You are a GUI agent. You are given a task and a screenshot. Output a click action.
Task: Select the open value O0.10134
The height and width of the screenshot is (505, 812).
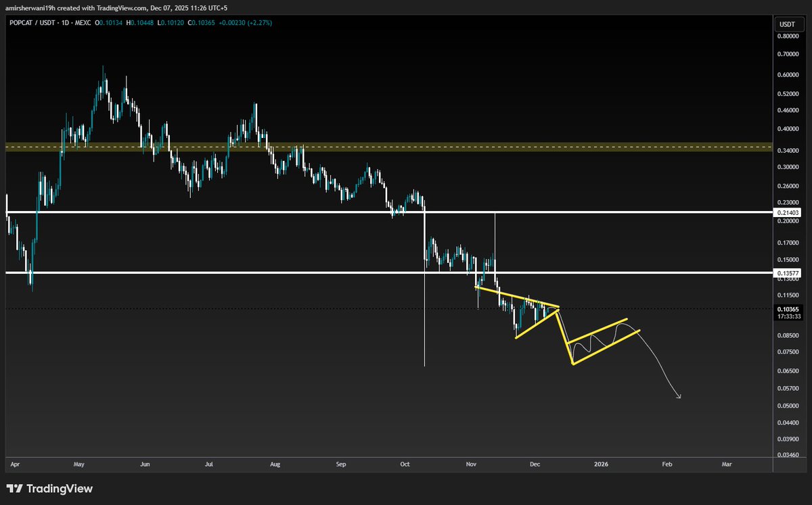pos(108,22)
